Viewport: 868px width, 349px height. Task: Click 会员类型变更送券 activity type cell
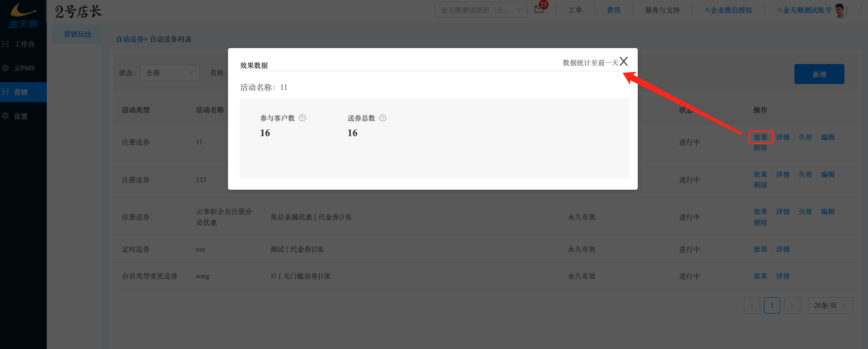149,276
